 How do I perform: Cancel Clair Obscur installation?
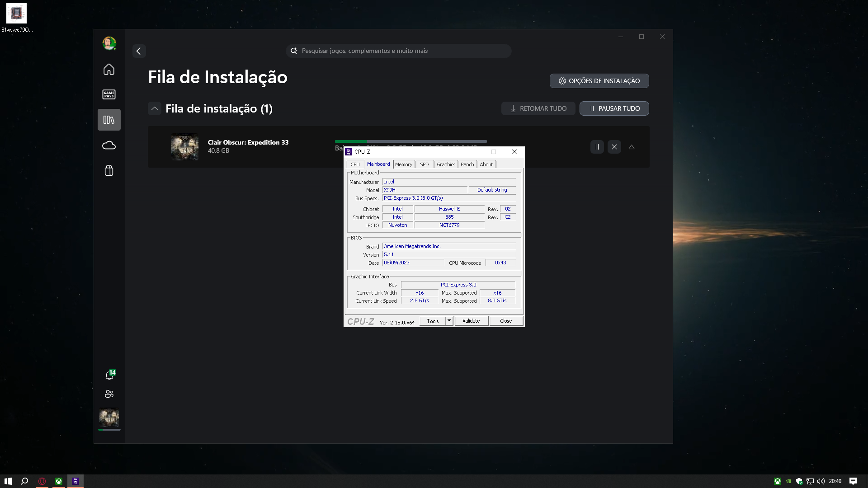(x=614, y=147)
